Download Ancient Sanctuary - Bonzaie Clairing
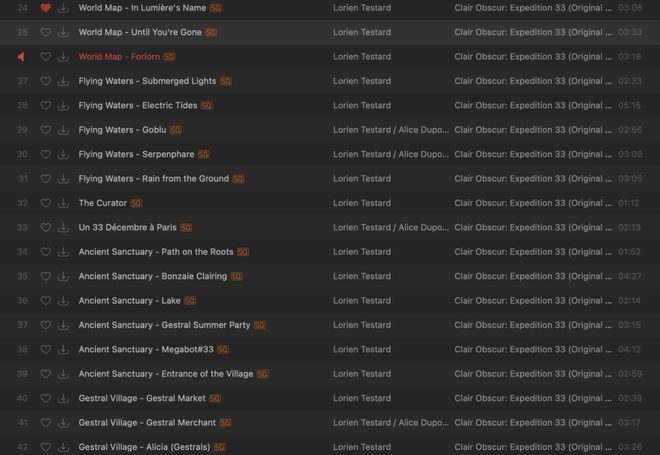 click(x=63, y=276)
